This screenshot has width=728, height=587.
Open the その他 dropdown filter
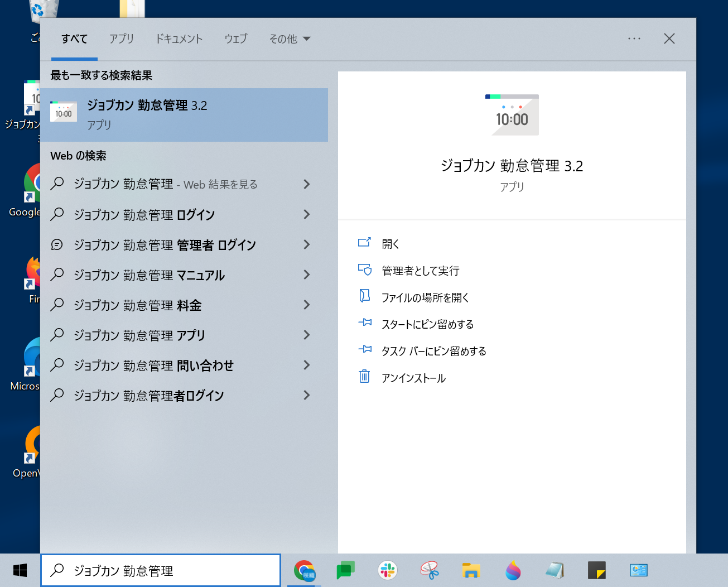pyautogui.click(x=290, y=39)
